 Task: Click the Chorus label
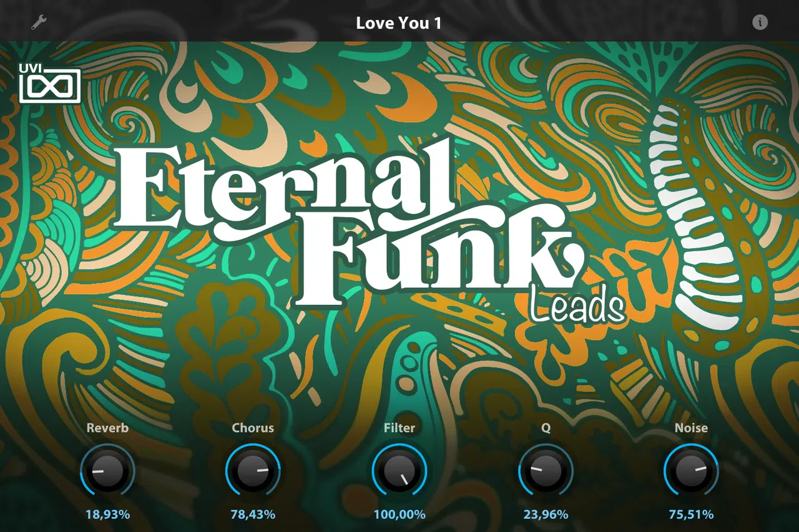(x=253, y=428)
